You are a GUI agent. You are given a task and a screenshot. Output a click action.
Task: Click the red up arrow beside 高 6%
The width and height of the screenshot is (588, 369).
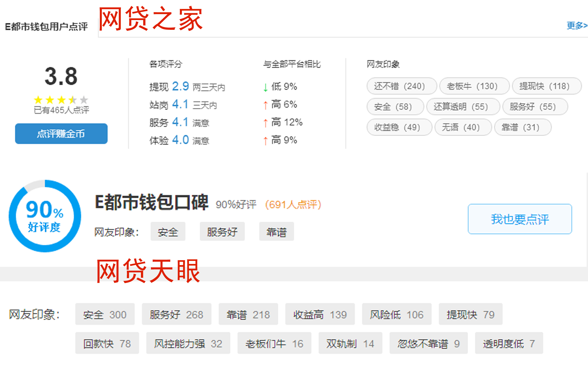point(266,105)
